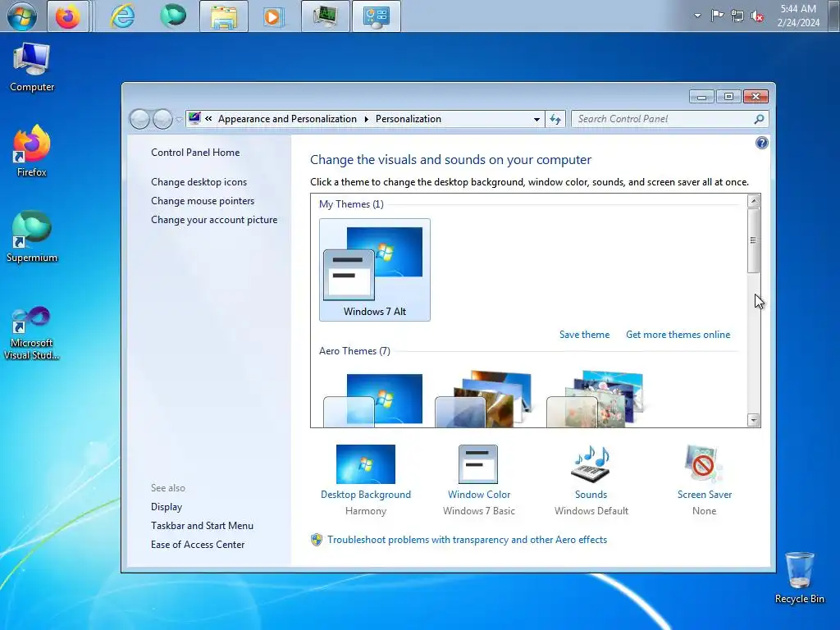Refresh the Personalization page
Viewport: 840px width, 630px height.
pyautogui.click(x=555, y=119)
